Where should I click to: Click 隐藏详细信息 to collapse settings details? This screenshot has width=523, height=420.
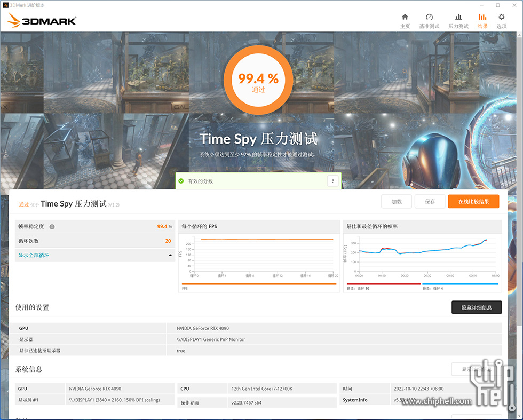[x=476, y=307]
